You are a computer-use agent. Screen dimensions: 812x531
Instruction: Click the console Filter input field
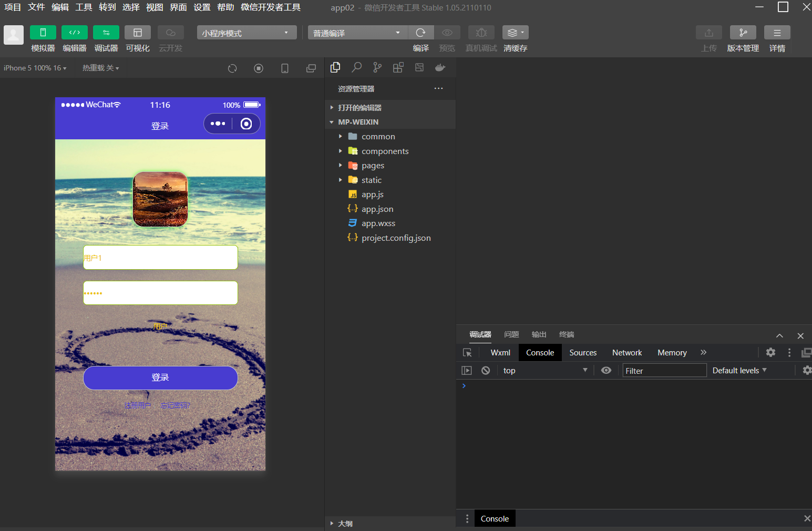[664, 371]
